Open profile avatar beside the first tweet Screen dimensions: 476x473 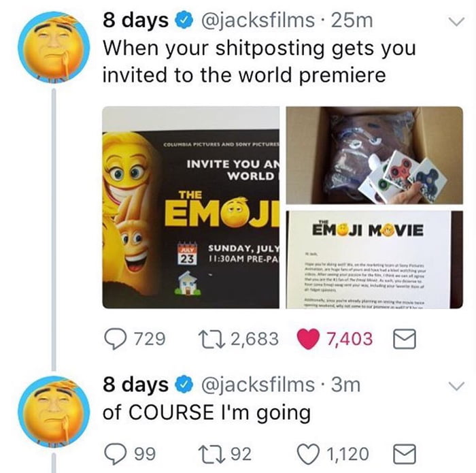(x=54, y=47)
